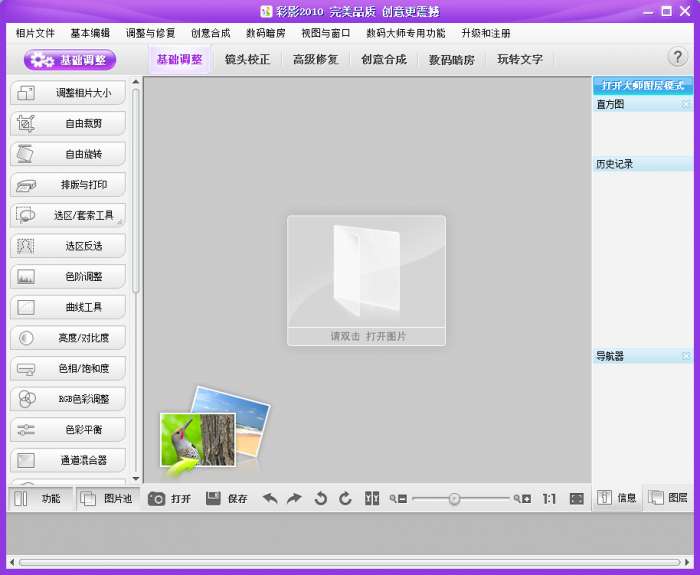This screenshot has width=700, height=575.
Task: Click the zoom slider handle
Action: (454, 498)
